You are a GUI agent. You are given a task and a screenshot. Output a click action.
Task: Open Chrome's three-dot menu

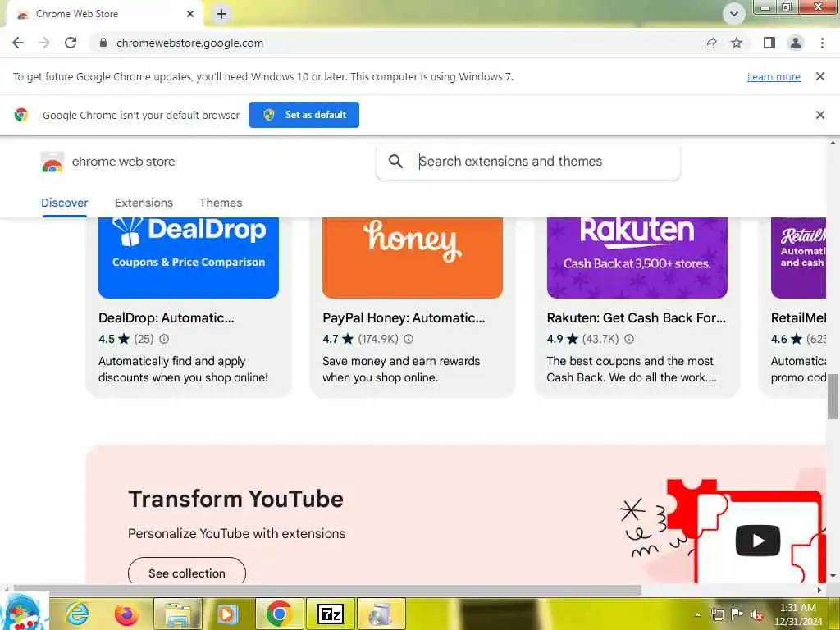tap(822, 43)
